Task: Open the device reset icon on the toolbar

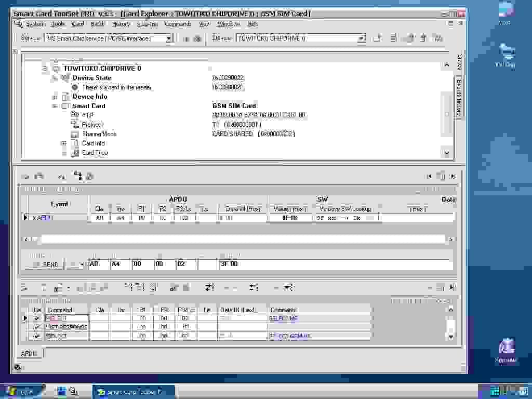Action: [x=408, y=38]
